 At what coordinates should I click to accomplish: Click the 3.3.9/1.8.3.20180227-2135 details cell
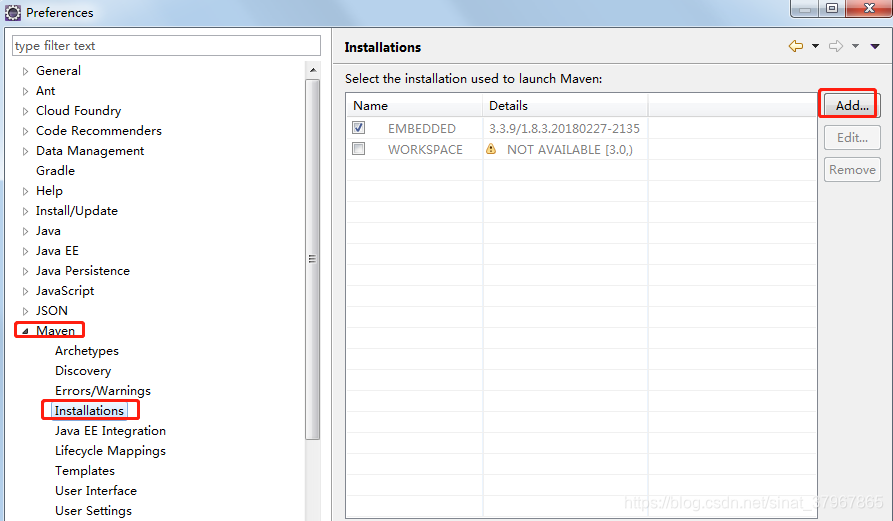(564, 129)
